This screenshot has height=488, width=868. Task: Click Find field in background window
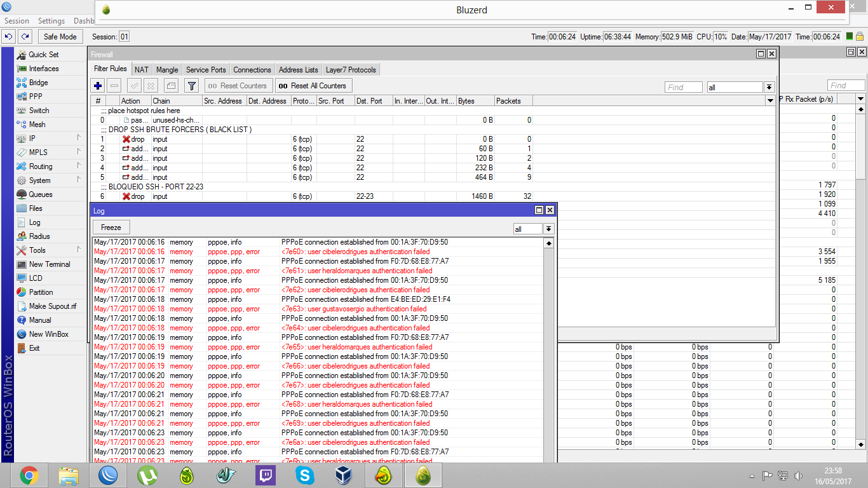846,85
